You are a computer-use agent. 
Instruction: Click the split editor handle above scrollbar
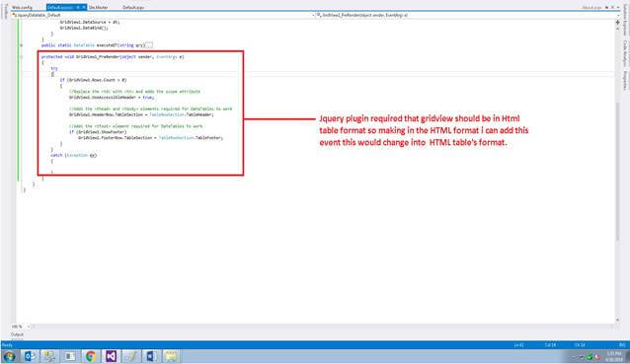point(617,22)
